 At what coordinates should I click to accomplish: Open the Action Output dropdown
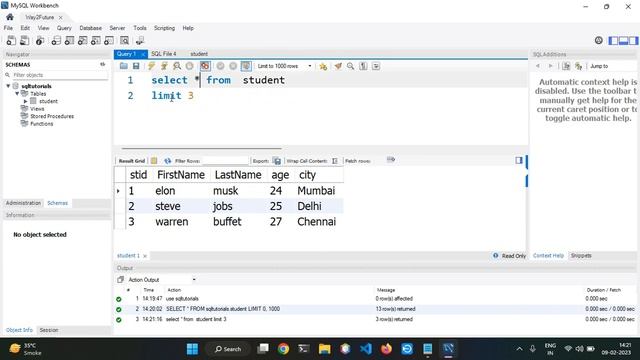(162, 280)
